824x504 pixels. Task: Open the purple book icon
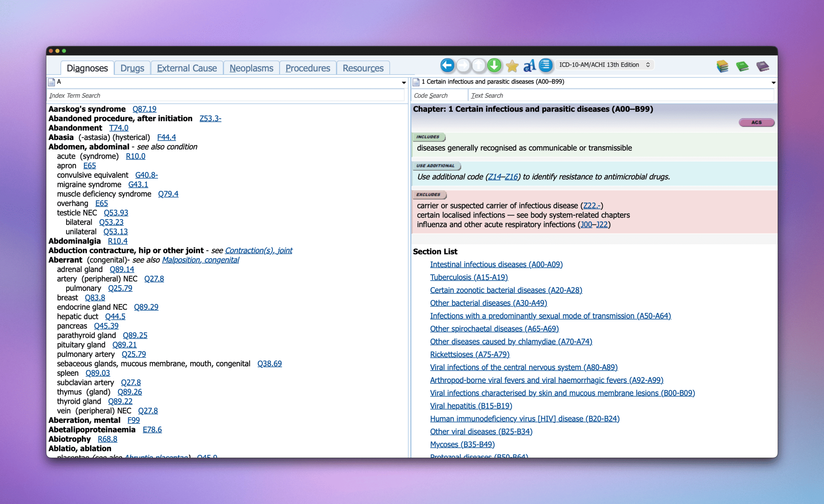pos(763,66)
